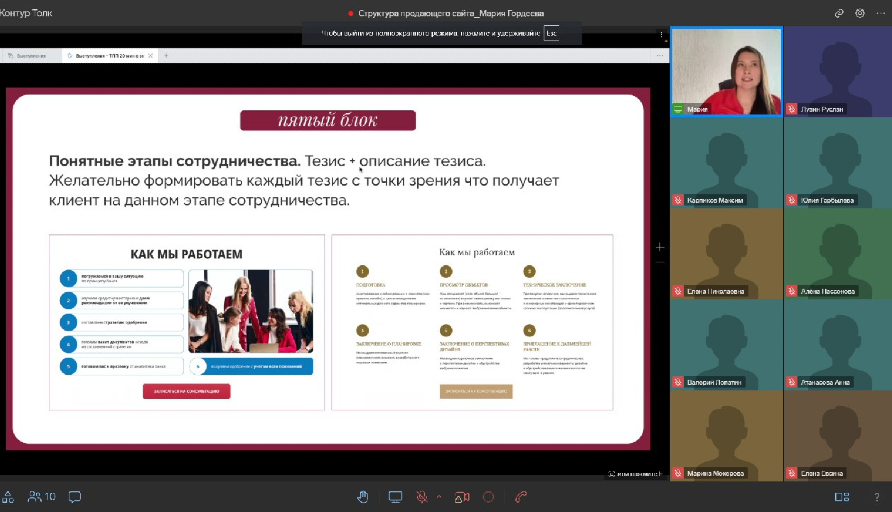The image size is (892, 512).
Task: Click muted mic icon by Лузин Руслан
Action: coord(792,109)
